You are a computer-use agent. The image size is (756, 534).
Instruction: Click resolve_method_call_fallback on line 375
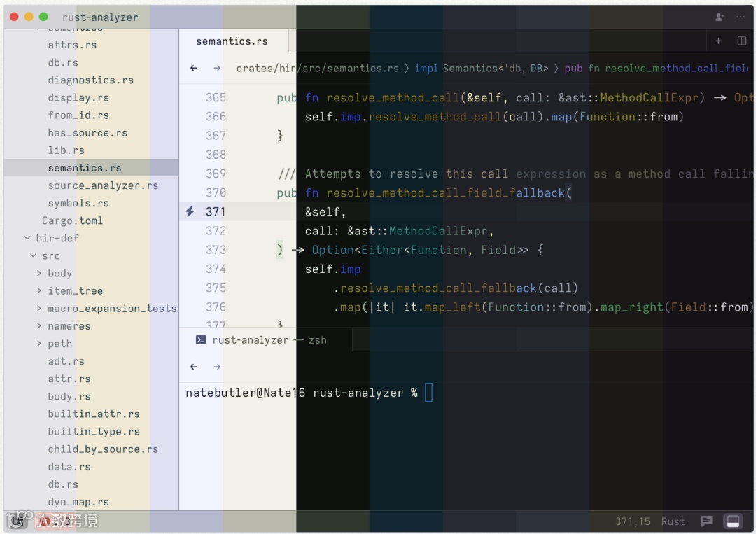pyautogui.click(x=438, y=288)
